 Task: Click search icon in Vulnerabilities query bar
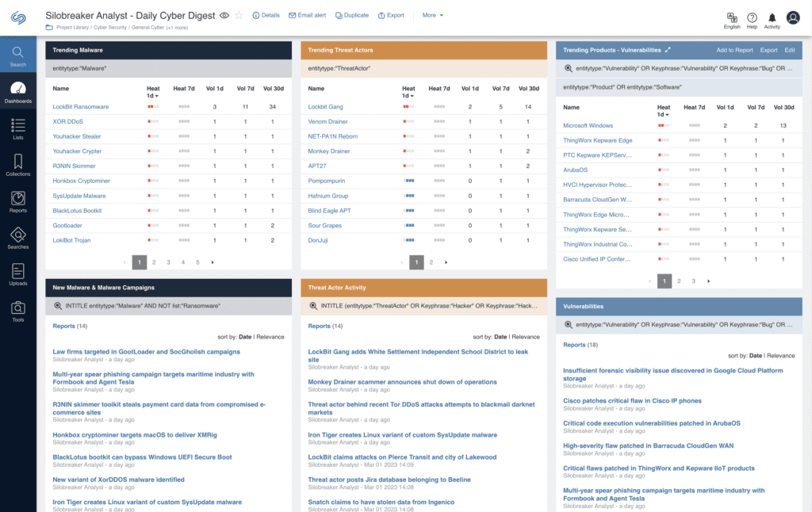coord(568,325)
